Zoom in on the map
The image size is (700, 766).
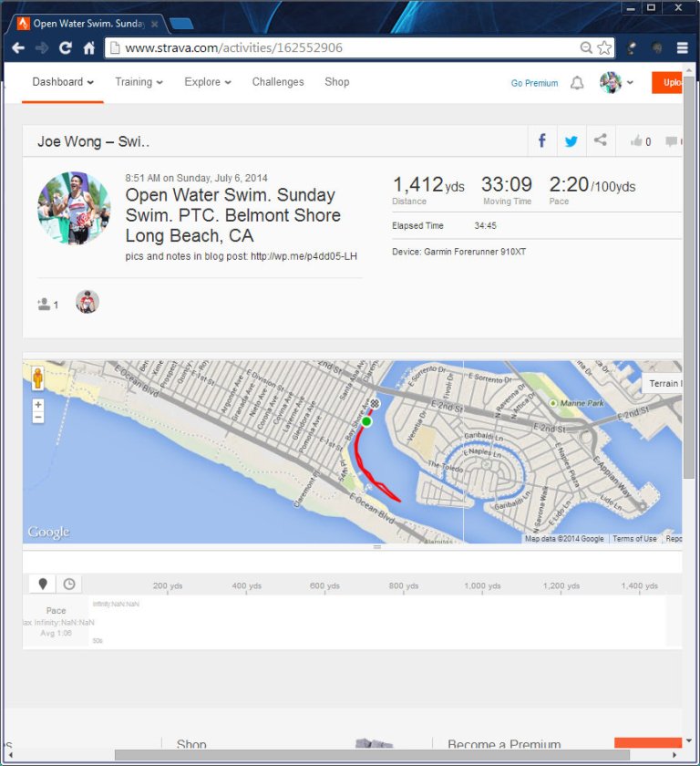coord(38,405)
